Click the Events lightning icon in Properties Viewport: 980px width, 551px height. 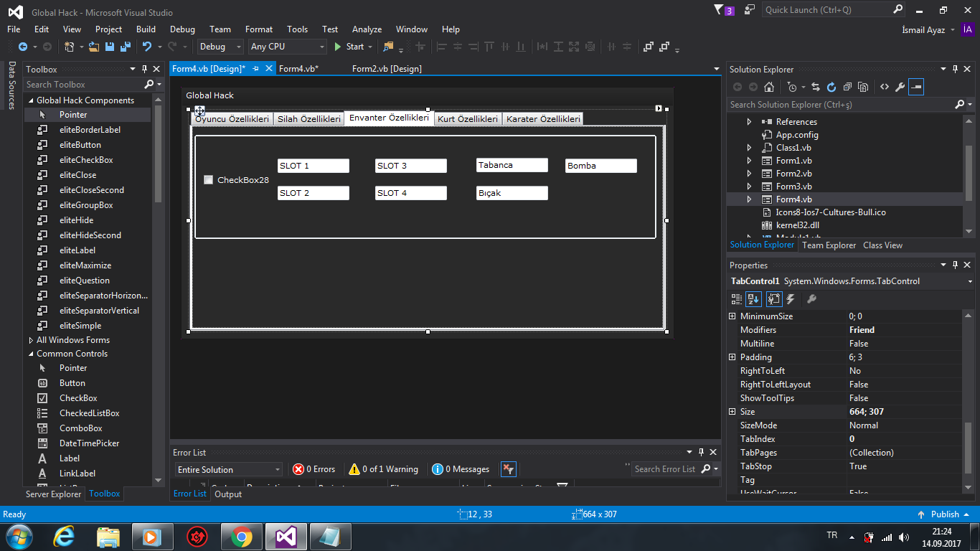[x=791, y=299]
